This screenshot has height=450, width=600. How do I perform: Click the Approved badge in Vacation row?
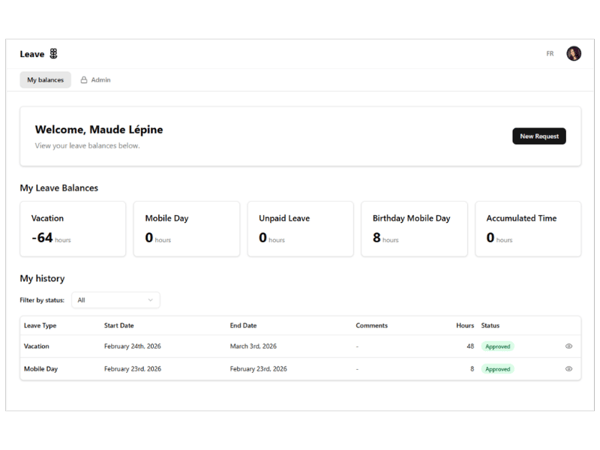[x=497, y=346]
